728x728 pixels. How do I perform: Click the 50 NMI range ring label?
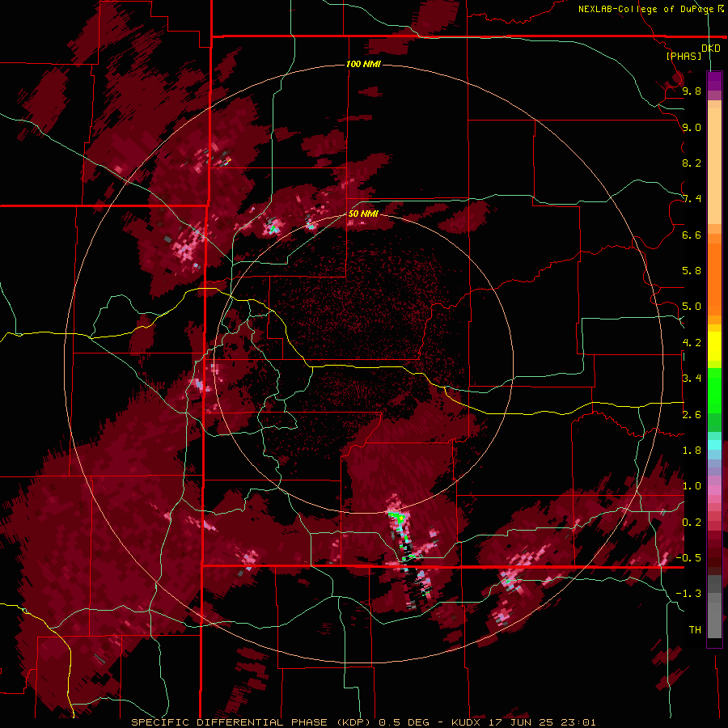coord(363,214)
